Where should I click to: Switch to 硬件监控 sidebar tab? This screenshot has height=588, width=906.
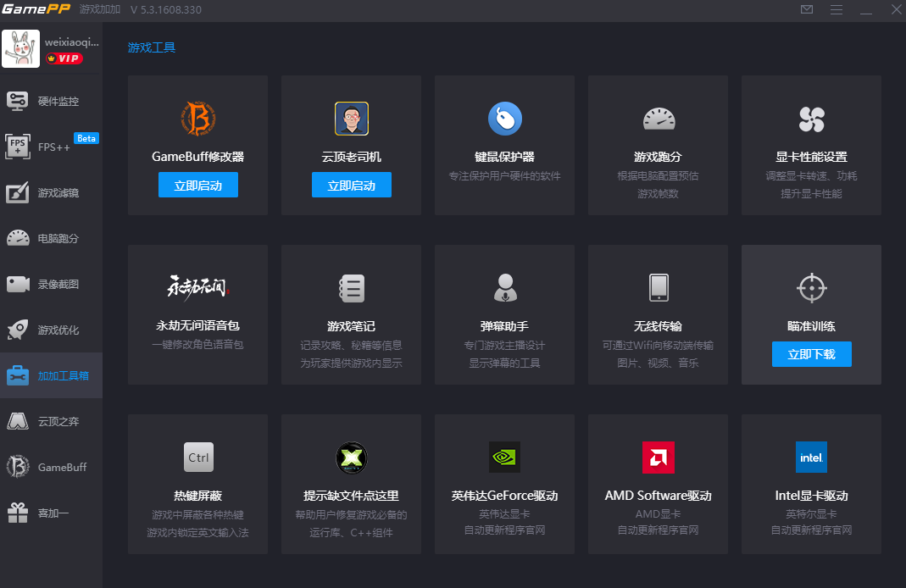(51, 101)
